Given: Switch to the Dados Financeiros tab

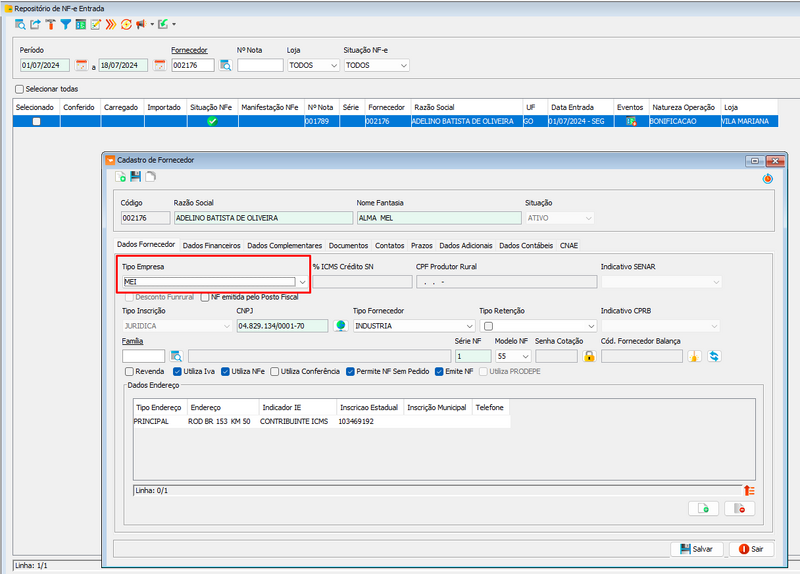Looking at the screenshot, I should [211, 245].
